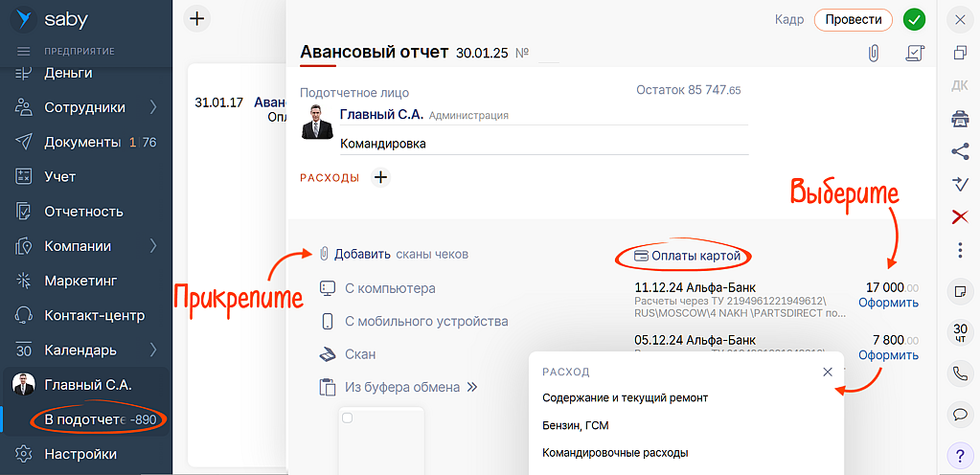
Task: Click the share icon in right toolbar
Action: click(x=959, y=150)
